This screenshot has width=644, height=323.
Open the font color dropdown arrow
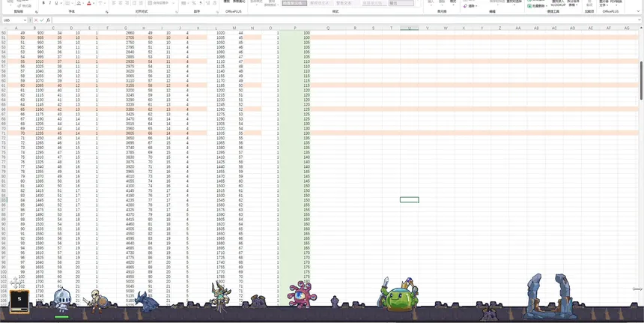(x=94, y=3)
